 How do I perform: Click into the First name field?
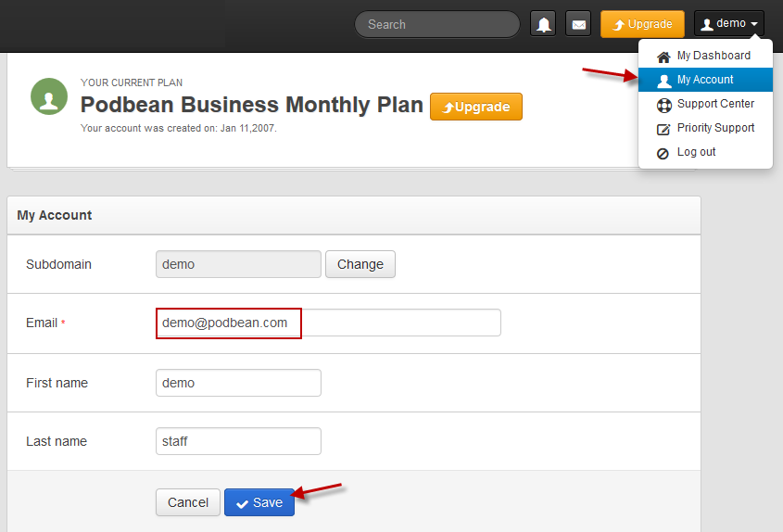(238, 383)
